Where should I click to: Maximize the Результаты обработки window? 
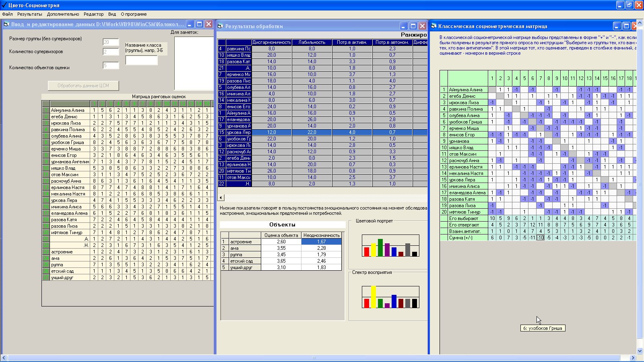tap(413, 26)
